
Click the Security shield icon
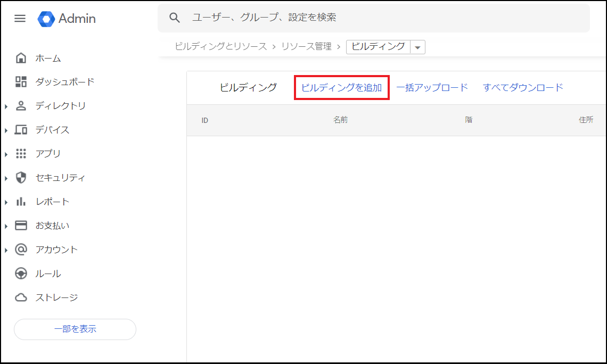click(x=21, y=178)
